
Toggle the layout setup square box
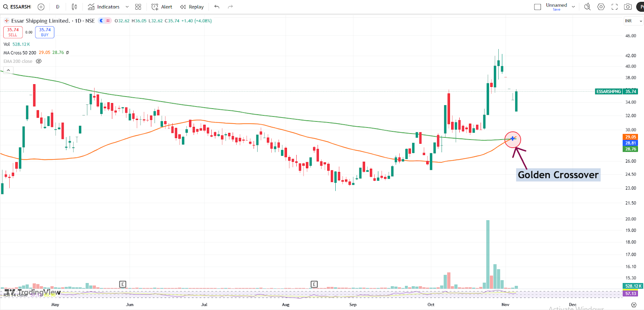click(537, 7)
